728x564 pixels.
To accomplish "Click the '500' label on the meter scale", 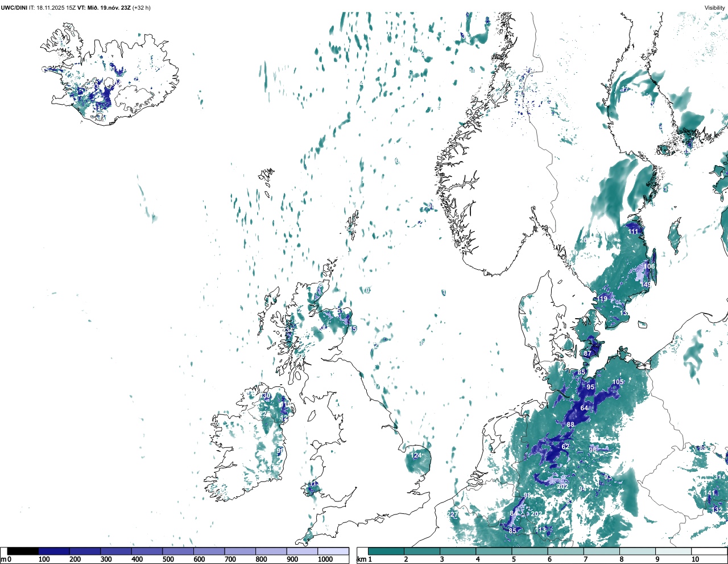I will [x=168, y=559].
